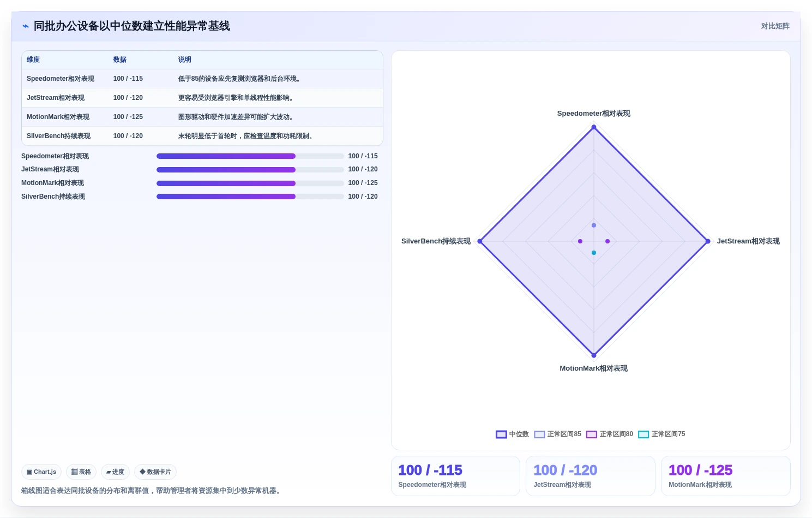This screenshot has height=518, width=812.
Task: Click the 对比矩阵 label in the header
Action: click(775, 26)
